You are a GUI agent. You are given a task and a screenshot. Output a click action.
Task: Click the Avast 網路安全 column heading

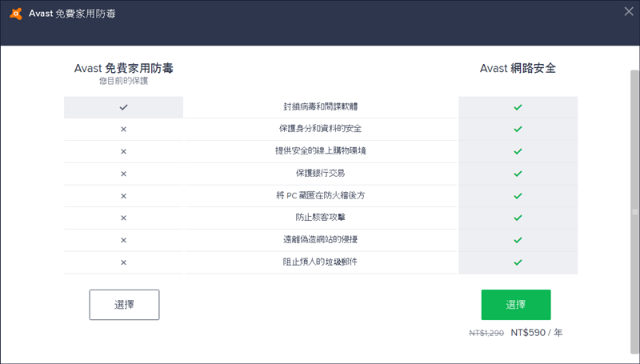(518, 69)
